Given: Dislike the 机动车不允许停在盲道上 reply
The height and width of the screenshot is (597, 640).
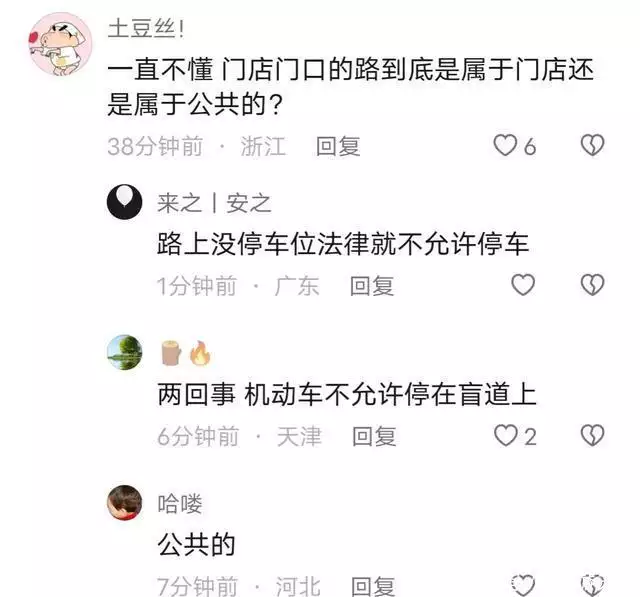Looking at the screenshot, I should point(592,435).
